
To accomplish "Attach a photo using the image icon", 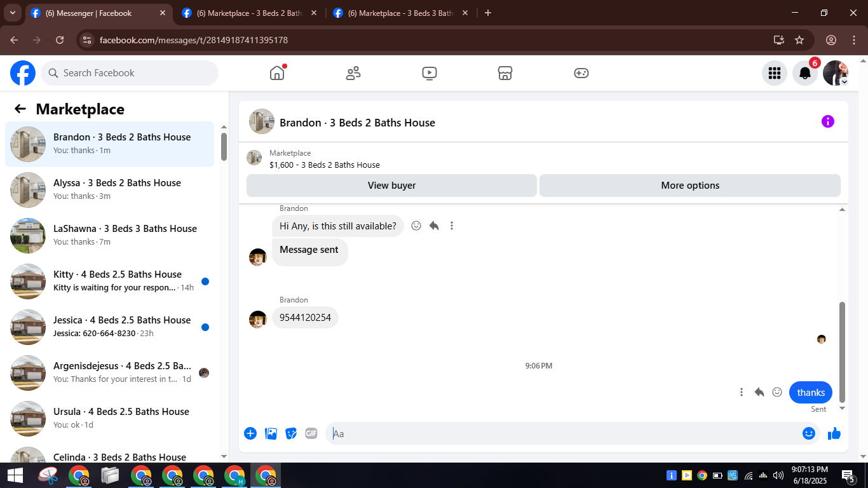I will (x=271, y=433).
